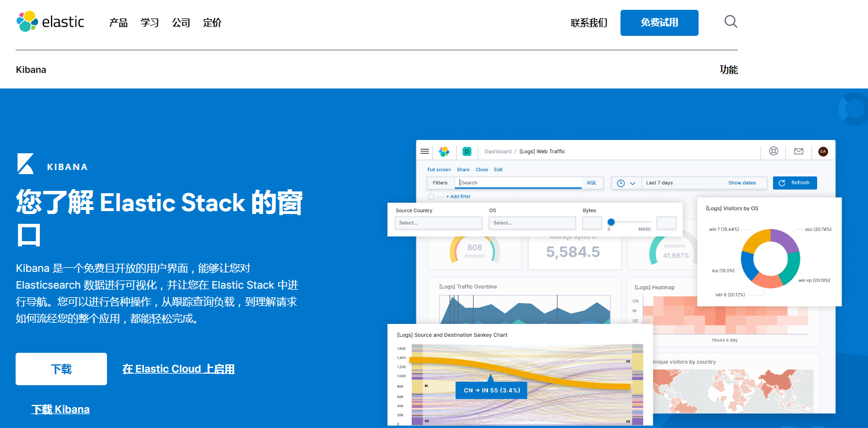Click the refresh arrow icon in the Refresh button
Image resolution: width=868 pixels, height=428 pixels.
[782, 183]
